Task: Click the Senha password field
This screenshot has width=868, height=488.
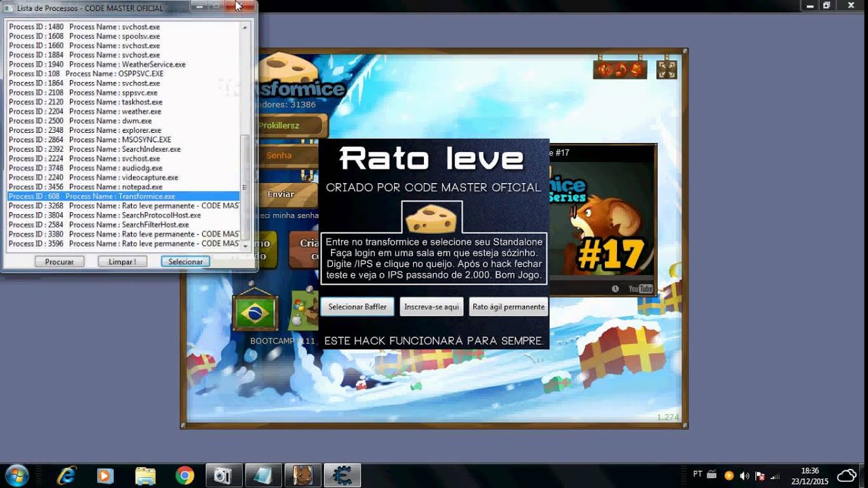Action: click(279, 155)
